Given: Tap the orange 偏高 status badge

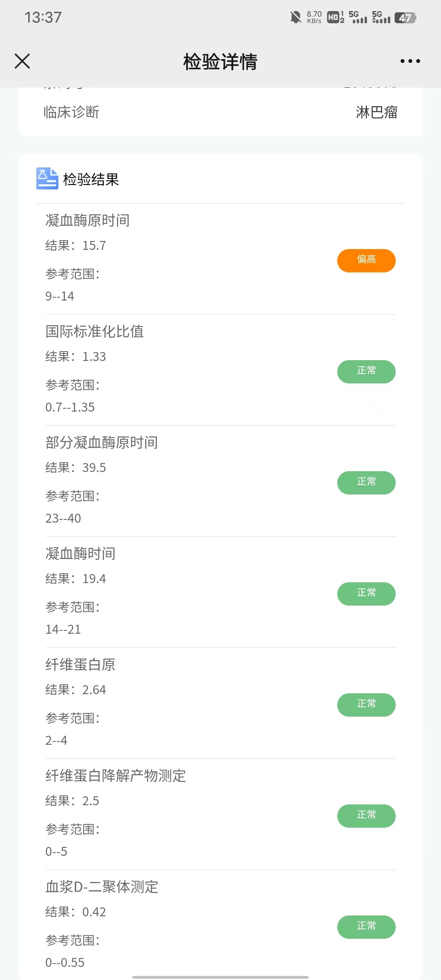Looking at the screenshot, I should 366,261.
